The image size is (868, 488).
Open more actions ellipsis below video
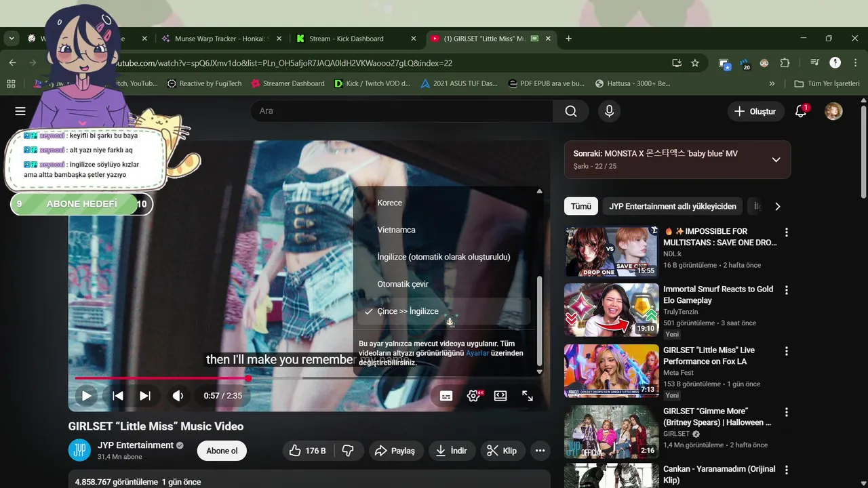pos(540,451)
